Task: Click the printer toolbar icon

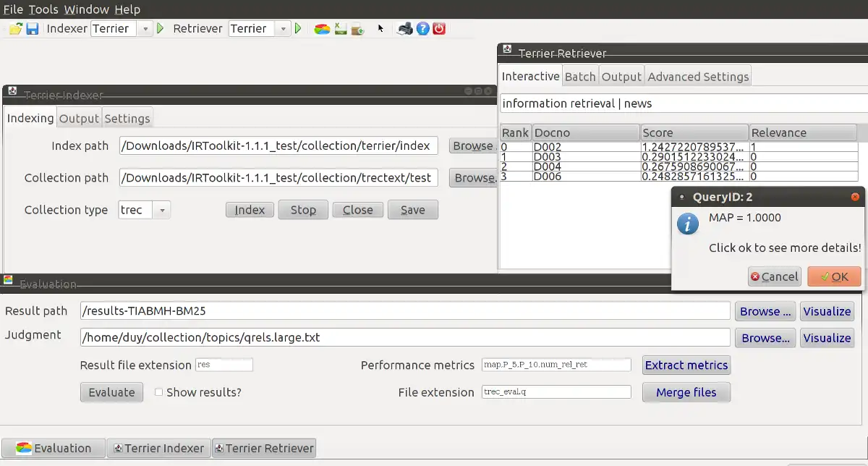Action: click(406, 29)
